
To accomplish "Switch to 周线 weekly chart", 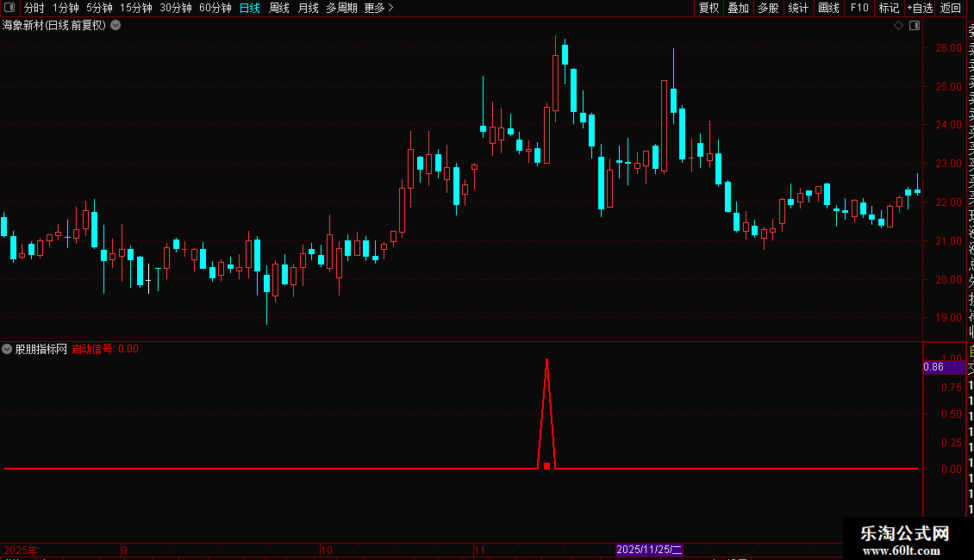I will point(279,8).
